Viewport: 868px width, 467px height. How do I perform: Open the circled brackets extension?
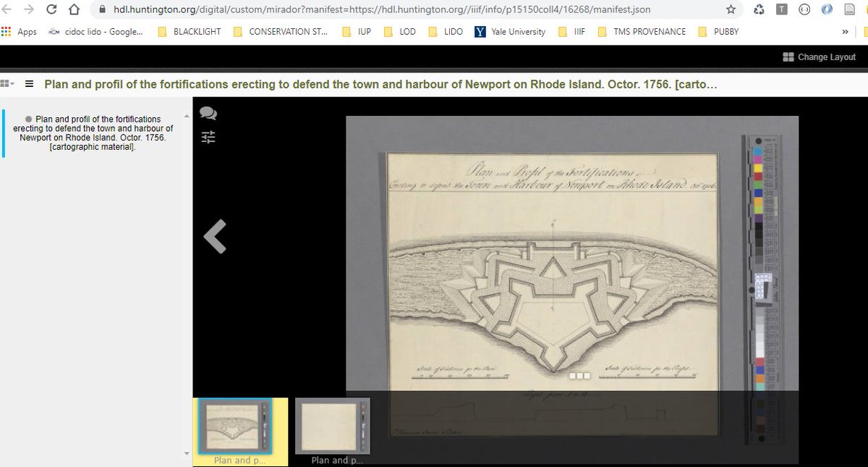click(804, 10)
